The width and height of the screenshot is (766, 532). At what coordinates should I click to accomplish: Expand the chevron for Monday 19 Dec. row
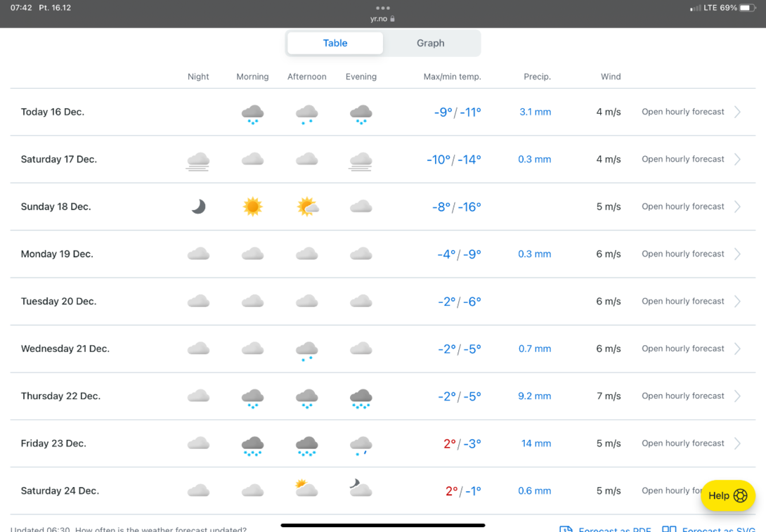(738, 254)
